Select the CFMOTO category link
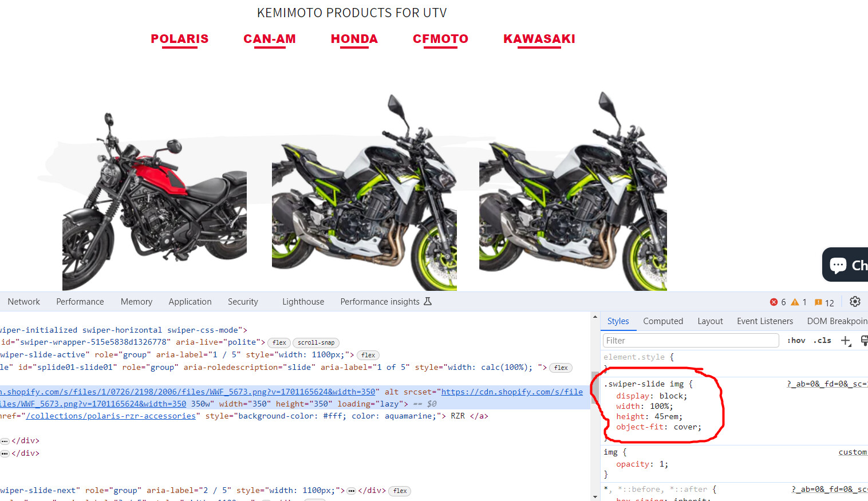868x501 pixels. (440, 39)
